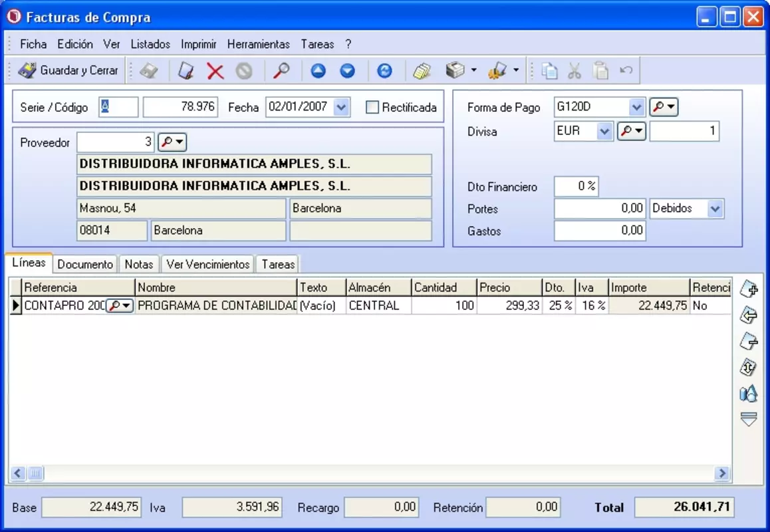This screenshot has height=532, width=770.
Task: Click the Guardar y Cerrar button
Action: tap(68, 70)
